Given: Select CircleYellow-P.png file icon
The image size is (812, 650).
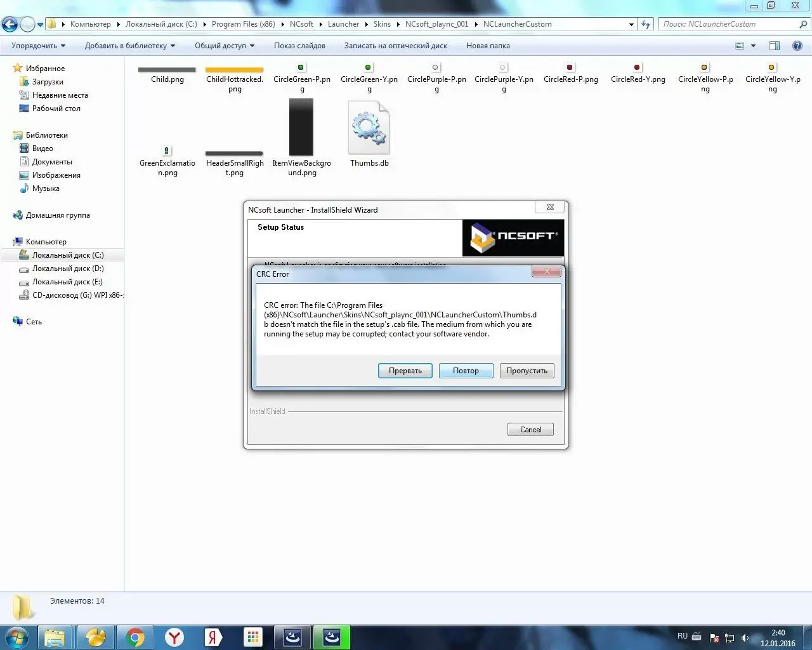Looking at the screenshot, I should [705, 67].
